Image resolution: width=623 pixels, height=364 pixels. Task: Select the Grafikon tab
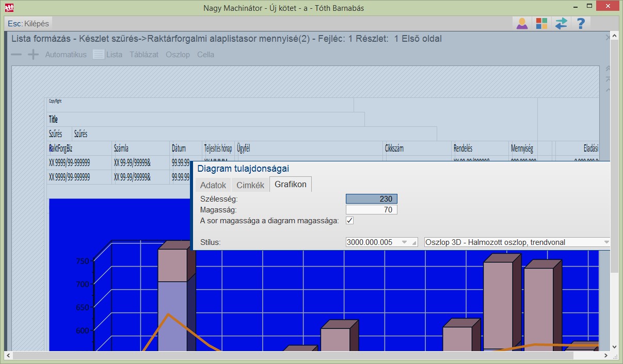tap(291, 185)
